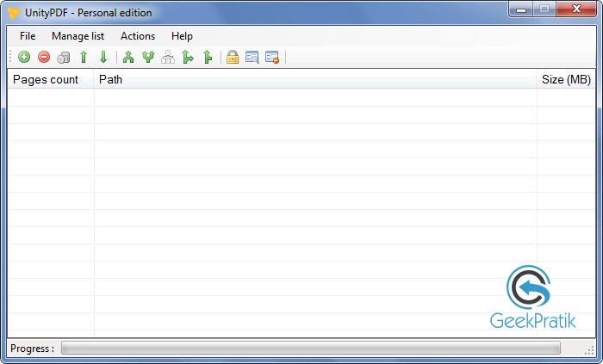Click the window resize grip corner
The image size is (603, 364).
point(590,349)
